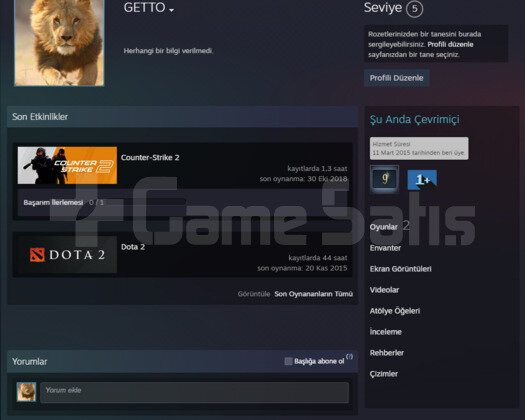Open the İnceleme reviews section

[385, 332]
